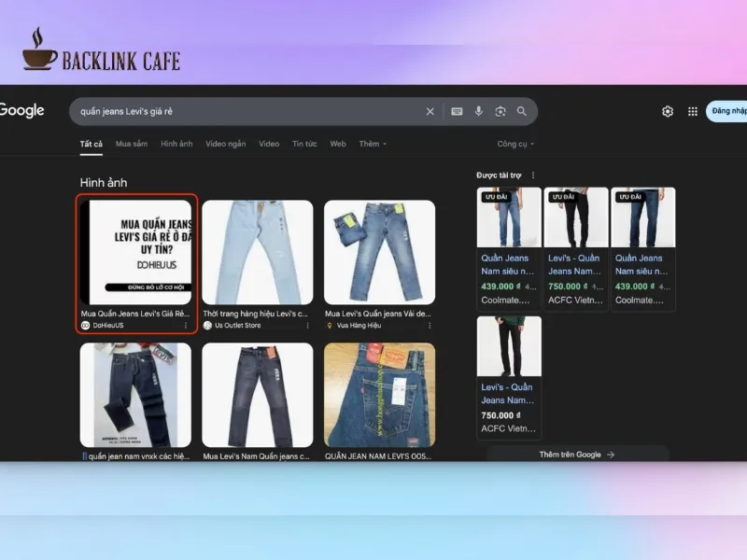
Task: Click Thêm trên Google link
Action: [x=577, y=455]
